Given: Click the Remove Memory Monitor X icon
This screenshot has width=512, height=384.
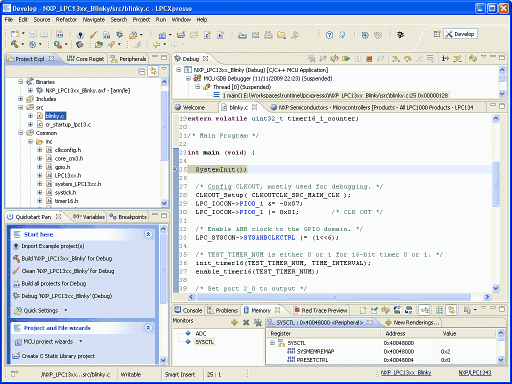Looking at the screenshot, I should pyautogui.click(x=246, y=322).
